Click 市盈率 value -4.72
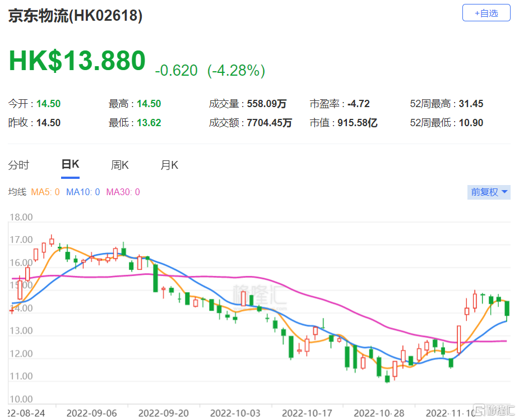 (359, 104)
